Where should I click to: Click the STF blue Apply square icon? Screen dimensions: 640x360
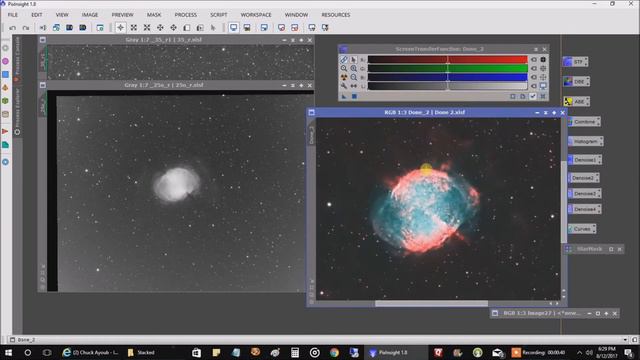click(354, 96)
